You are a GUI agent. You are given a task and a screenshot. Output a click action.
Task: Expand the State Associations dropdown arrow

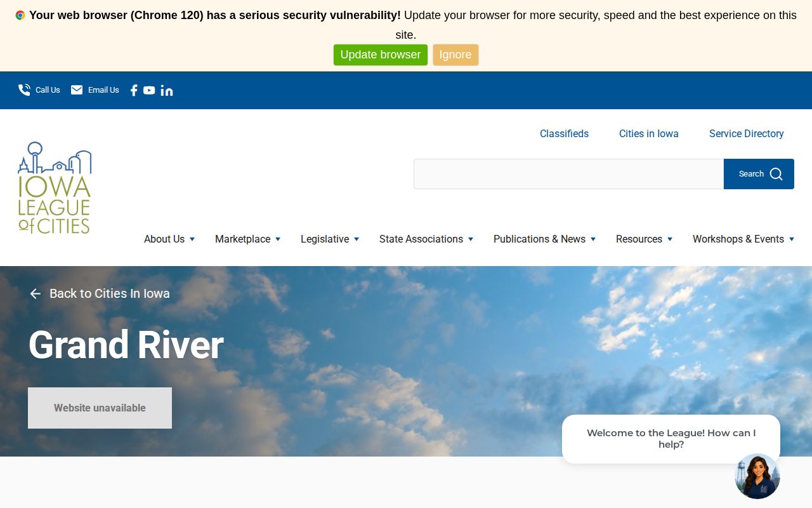(471, 239)
